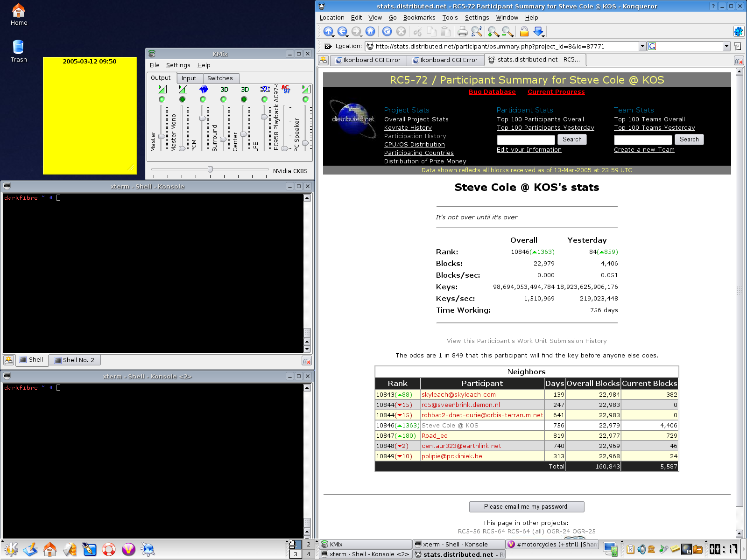Click Search button under Team Stats
The width and height of the screenshot is (747, 560).
(689, 140)
